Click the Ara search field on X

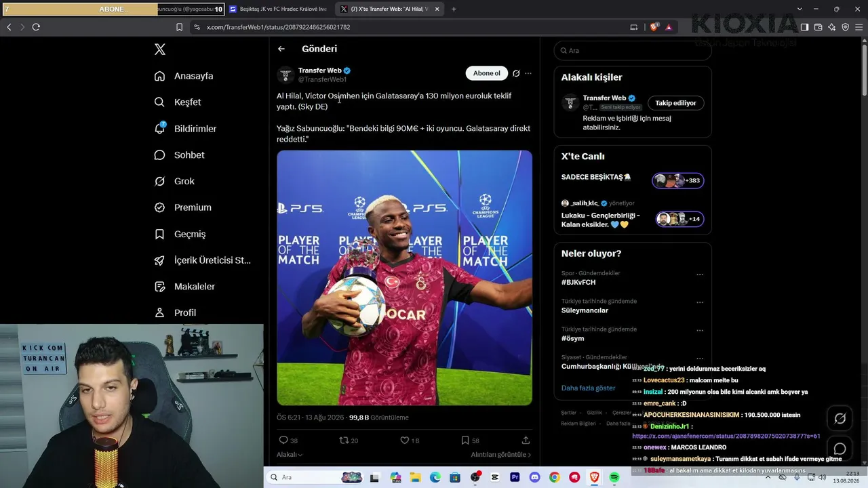[x=633, y=51]
